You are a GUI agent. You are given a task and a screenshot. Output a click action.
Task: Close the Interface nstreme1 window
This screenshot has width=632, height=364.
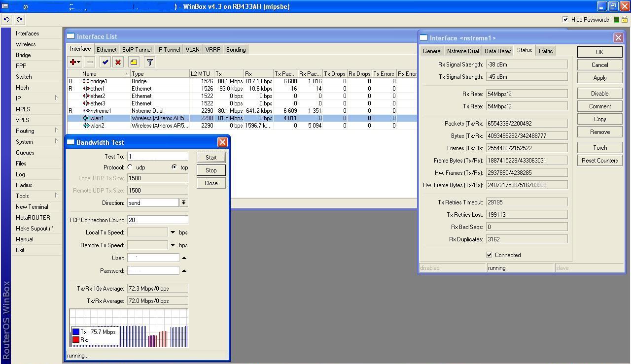[618, 37]
